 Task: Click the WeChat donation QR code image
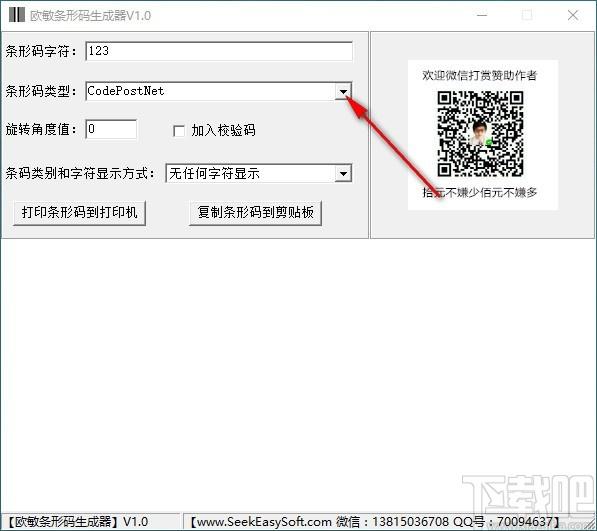tap(480, 134)
